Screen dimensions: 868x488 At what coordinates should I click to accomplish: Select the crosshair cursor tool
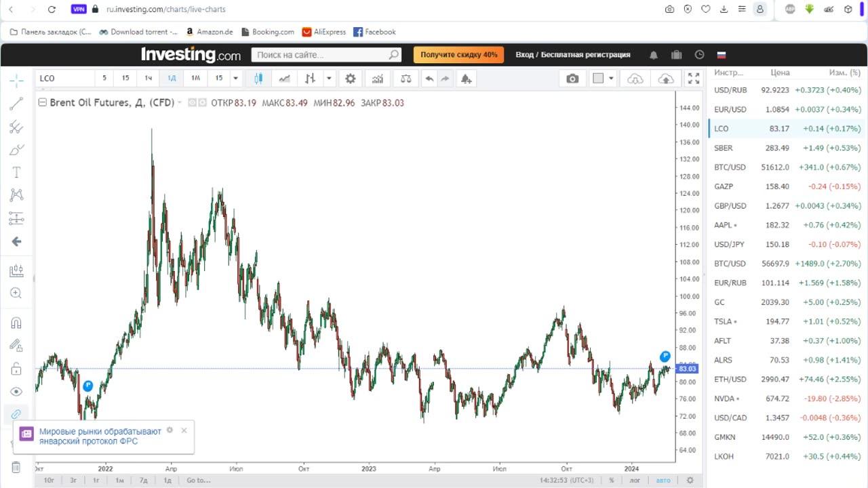(x=16, y=81)
